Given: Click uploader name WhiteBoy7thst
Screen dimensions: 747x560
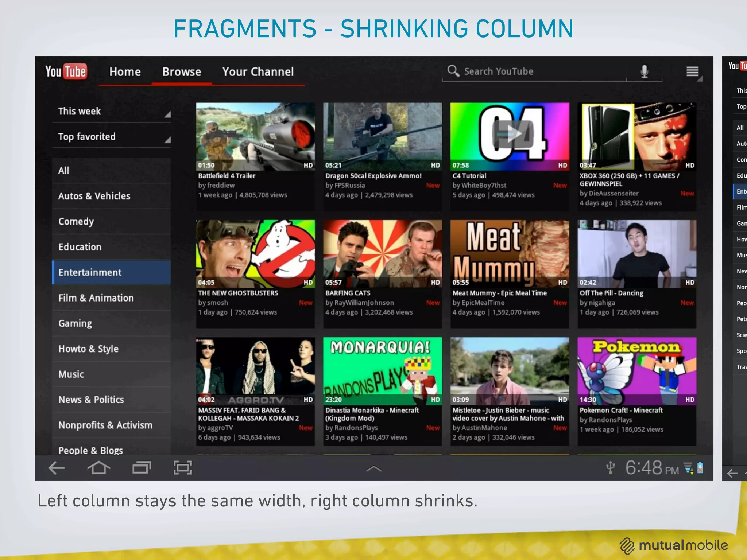Looking at the screenshot, I should click(x=484, y=185).
